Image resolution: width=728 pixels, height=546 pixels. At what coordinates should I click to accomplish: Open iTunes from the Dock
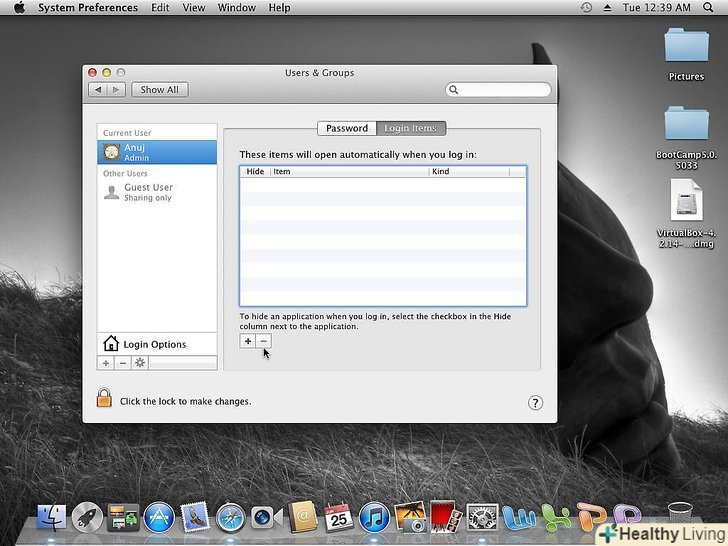pos(373,517)
